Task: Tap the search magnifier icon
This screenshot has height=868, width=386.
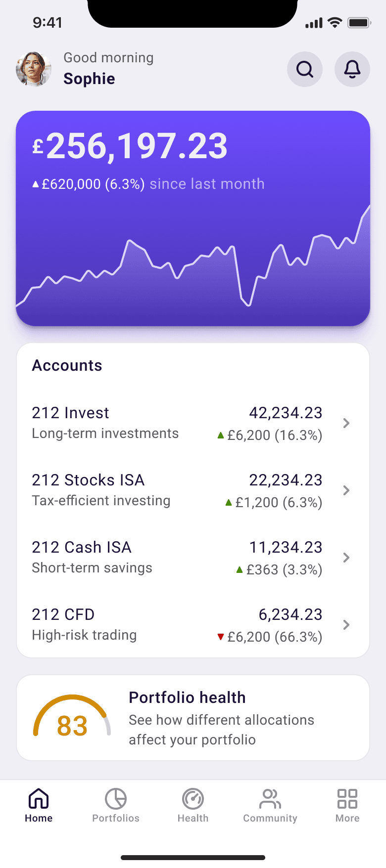Action: [x=305, y=69]
